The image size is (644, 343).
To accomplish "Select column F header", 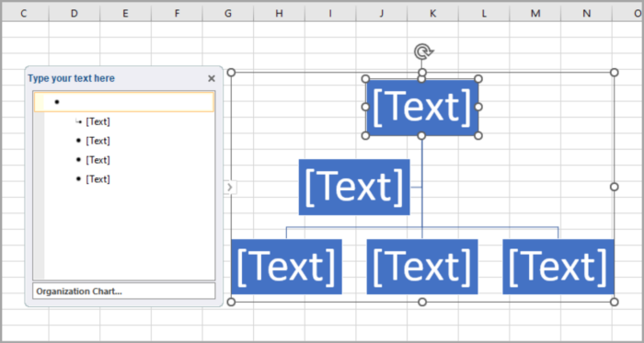I will (177, 14).
